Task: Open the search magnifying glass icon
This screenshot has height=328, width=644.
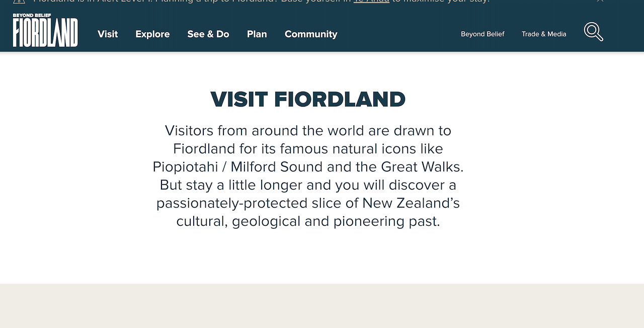Action: click(593, 32)
